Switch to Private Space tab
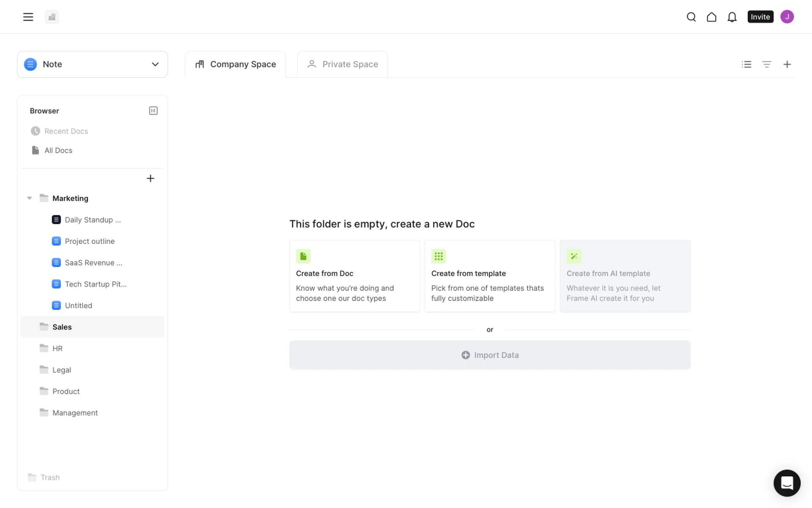The width and height of the screenshot is (812, 508). (x=342, y=64)
